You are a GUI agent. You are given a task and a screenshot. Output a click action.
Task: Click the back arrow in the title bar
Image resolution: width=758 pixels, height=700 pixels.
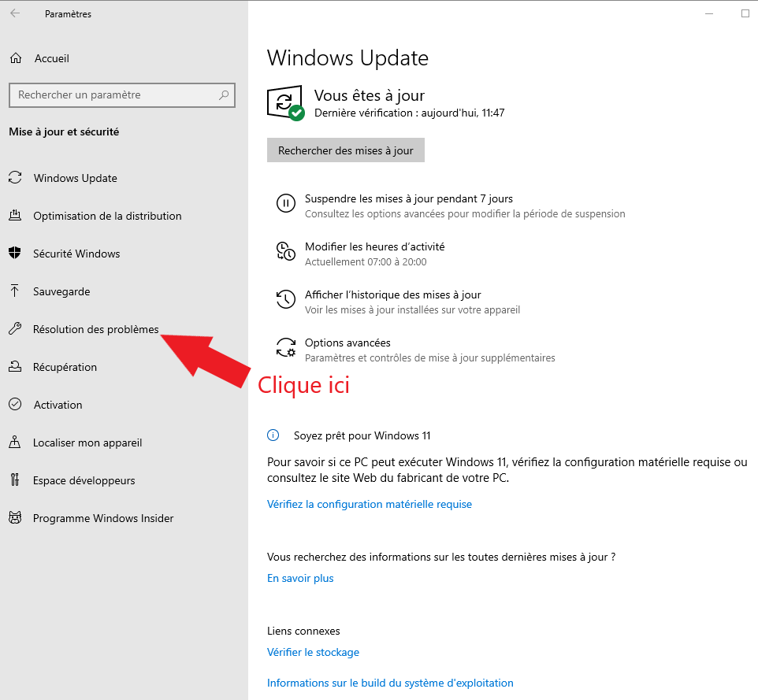tap(15, 13)
